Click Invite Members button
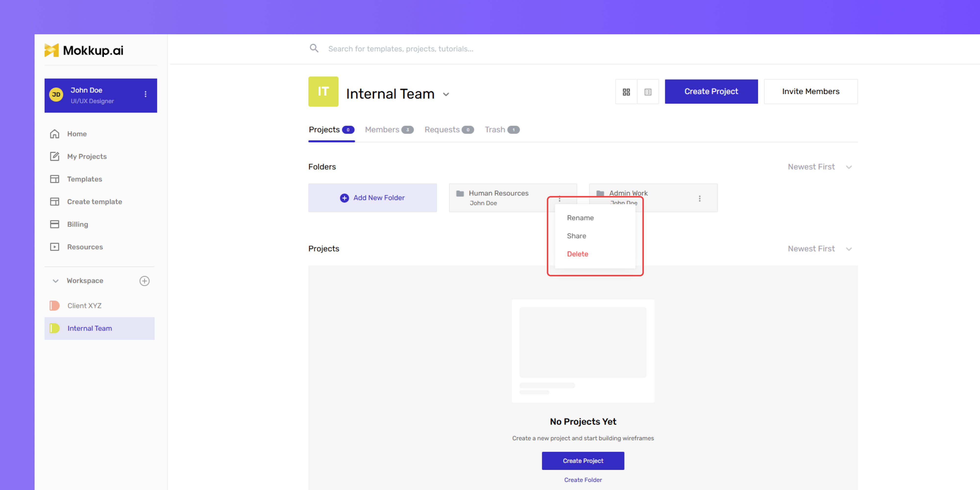This screenshot has width=980, height=490. 810,91
